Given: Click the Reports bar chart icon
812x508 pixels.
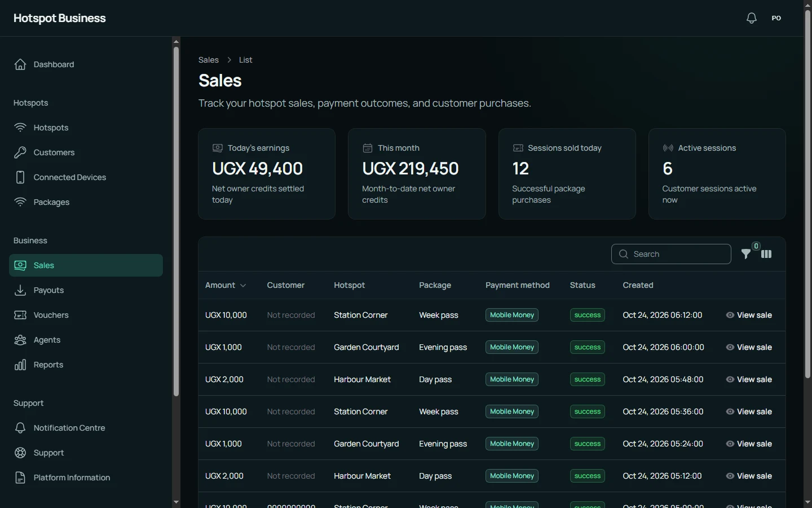Looking at the screenshot, I should [x=20, y=365].
